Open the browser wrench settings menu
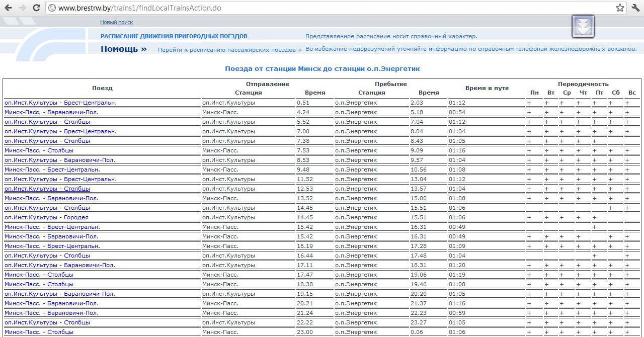644x337 pixels. 635,8
